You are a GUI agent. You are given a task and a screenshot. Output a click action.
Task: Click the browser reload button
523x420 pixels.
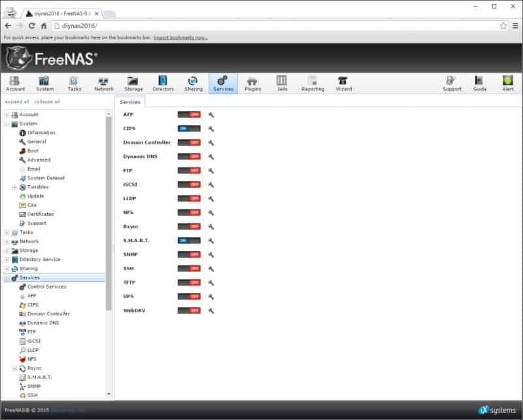(x=31, y=26)
